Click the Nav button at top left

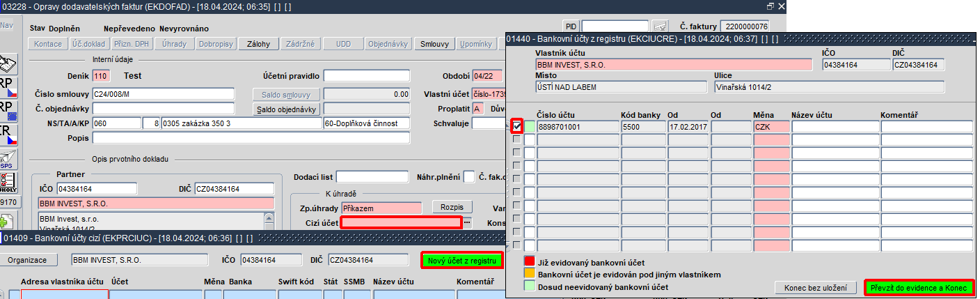coord(7,26)
